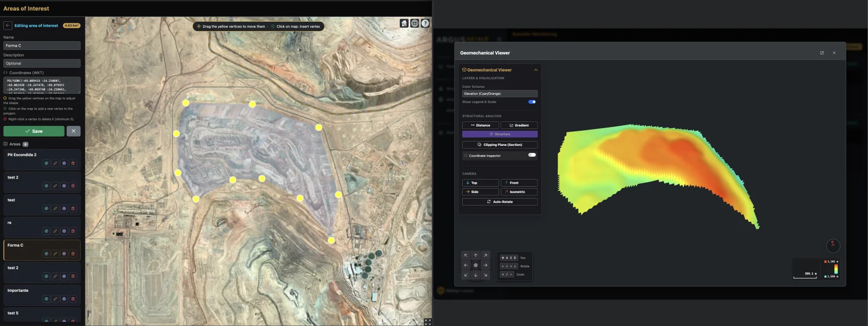Switch camera to Isometric view
Screen dimensions: 868x326
tap(519, 192)
